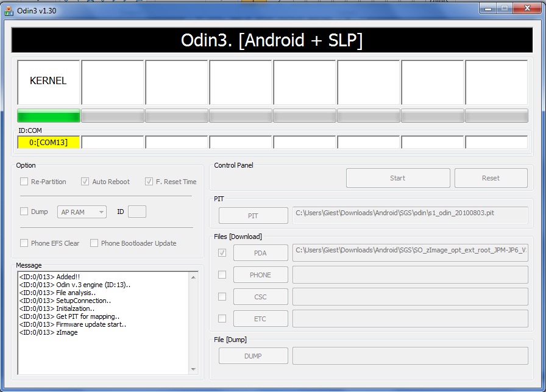Close the Odin3 window
The height and width of the screenshot is (392, 546).
pos(527,9)
